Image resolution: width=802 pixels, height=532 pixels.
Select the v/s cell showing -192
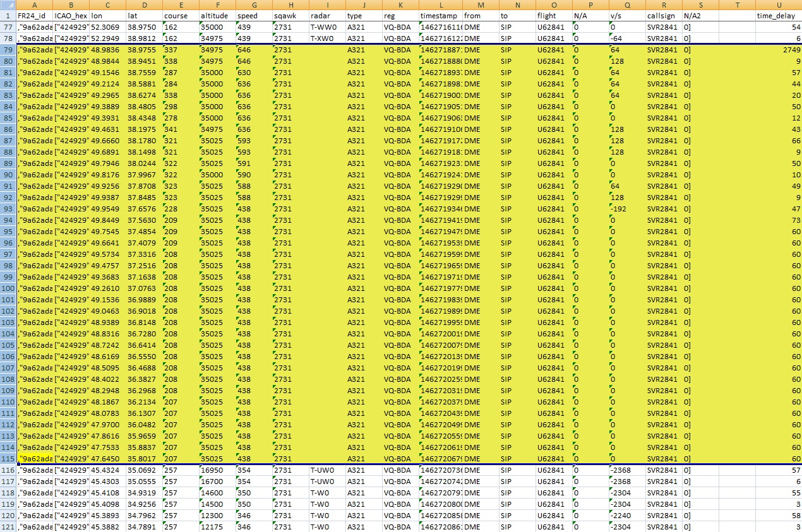click(x=626, y=209)
